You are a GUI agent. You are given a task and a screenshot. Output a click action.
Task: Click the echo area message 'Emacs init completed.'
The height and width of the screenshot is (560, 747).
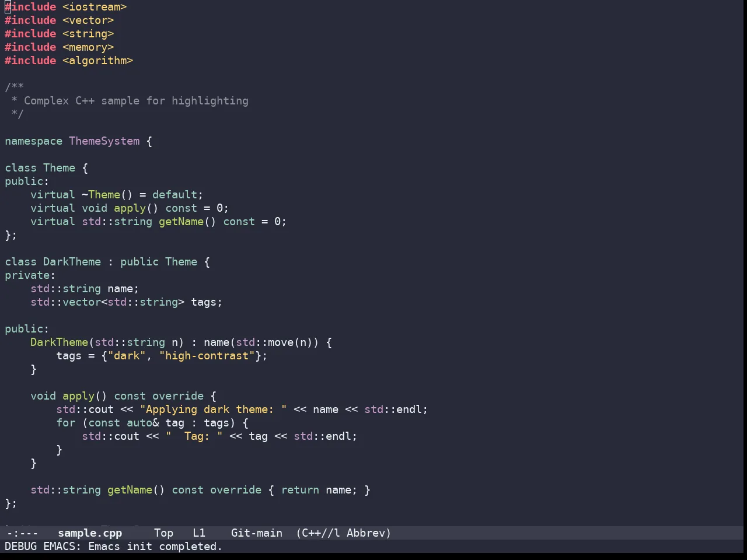click(x=155, y=546)
